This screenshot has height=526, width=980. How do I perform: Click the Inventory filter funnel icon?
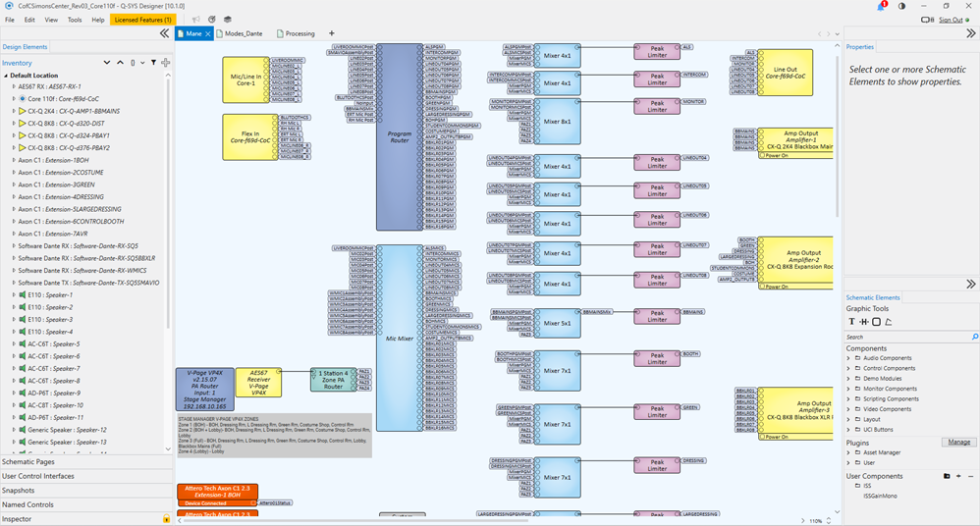coord(153,63)
